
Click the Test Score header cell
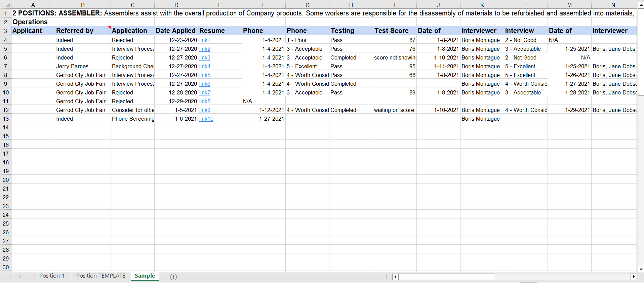click(x=395, y=31)
